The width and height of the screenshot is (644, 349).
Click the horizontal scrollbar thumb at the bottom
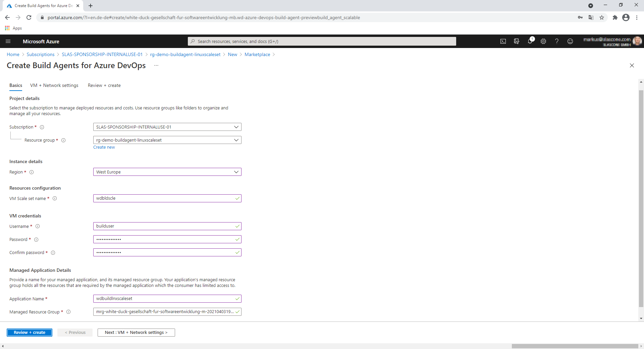(575, 346)
